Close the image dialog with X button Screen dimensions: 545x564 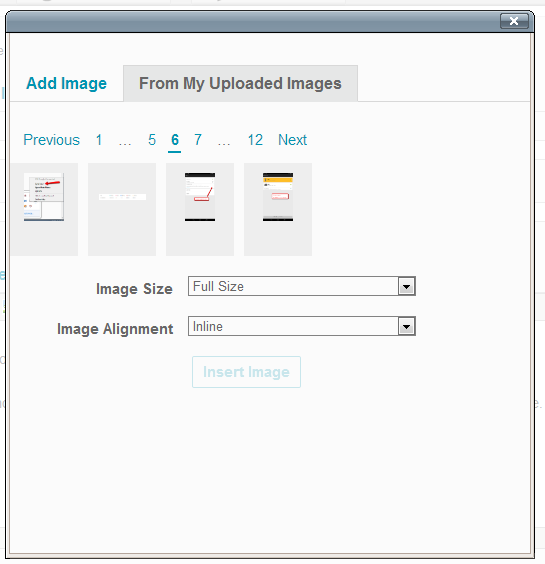(514, 21)
